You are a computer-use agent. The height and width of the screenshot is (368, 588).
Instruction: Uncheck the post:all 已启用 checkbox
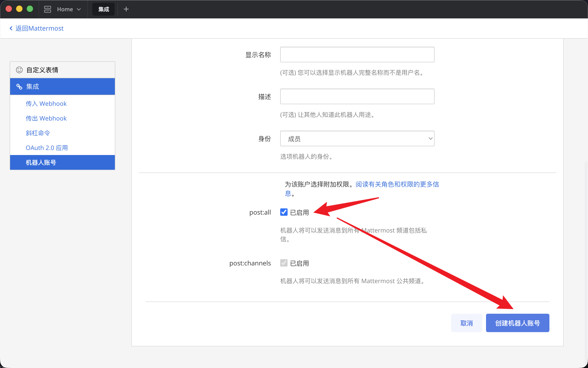(284, 212)
